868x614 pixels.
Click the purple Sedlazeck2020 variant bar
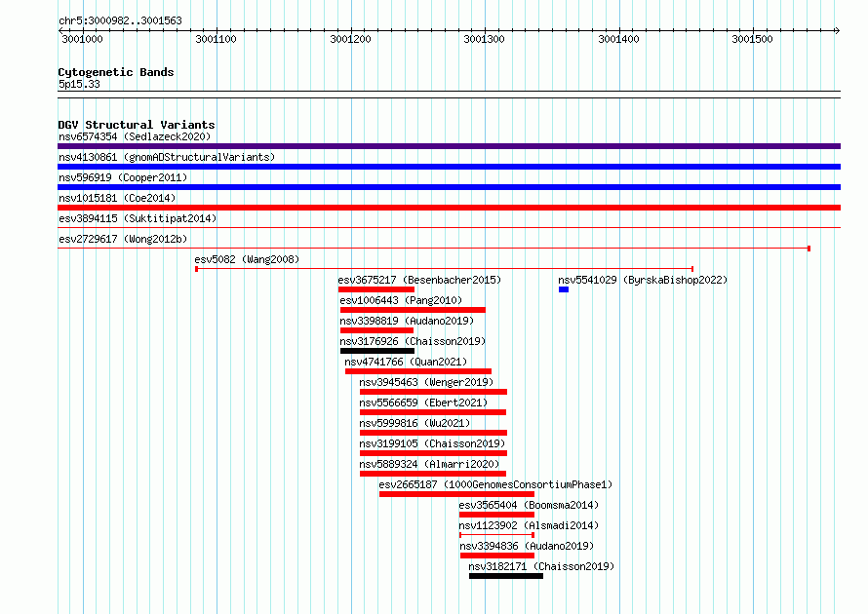coord(449,146)
